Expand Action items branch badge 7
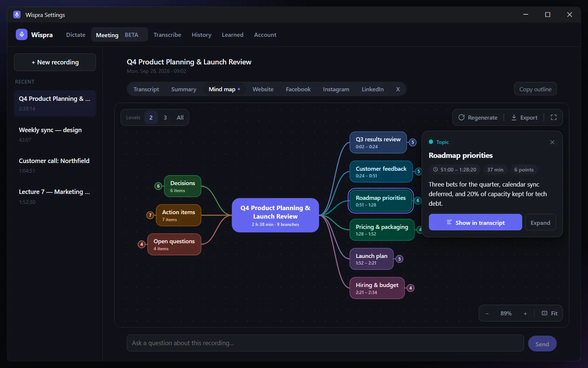The image size is (588, 368). (150, 215)
